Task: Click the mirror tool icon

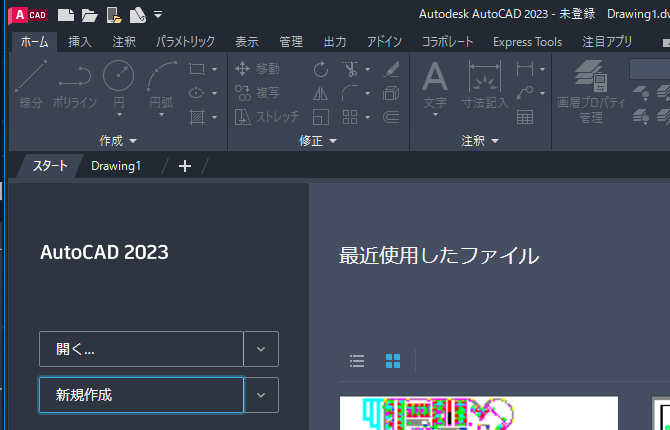Action: click(x=320, y=93)
